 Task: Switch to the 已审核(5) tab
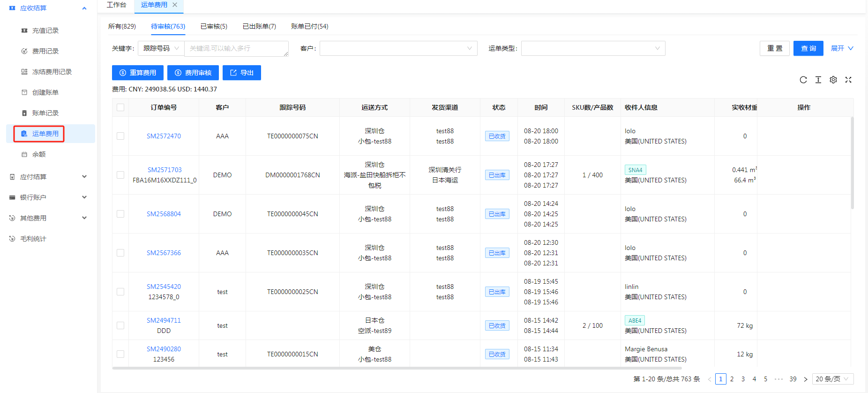point(214,26)
